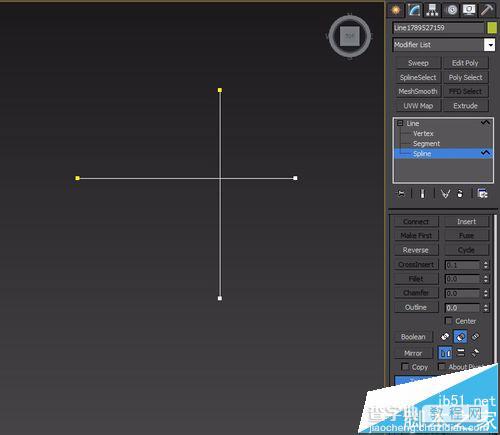This screenshot has height=435, width=500.
Task: Apply the FFD Select modifier
Action: (x=465, y=91)
